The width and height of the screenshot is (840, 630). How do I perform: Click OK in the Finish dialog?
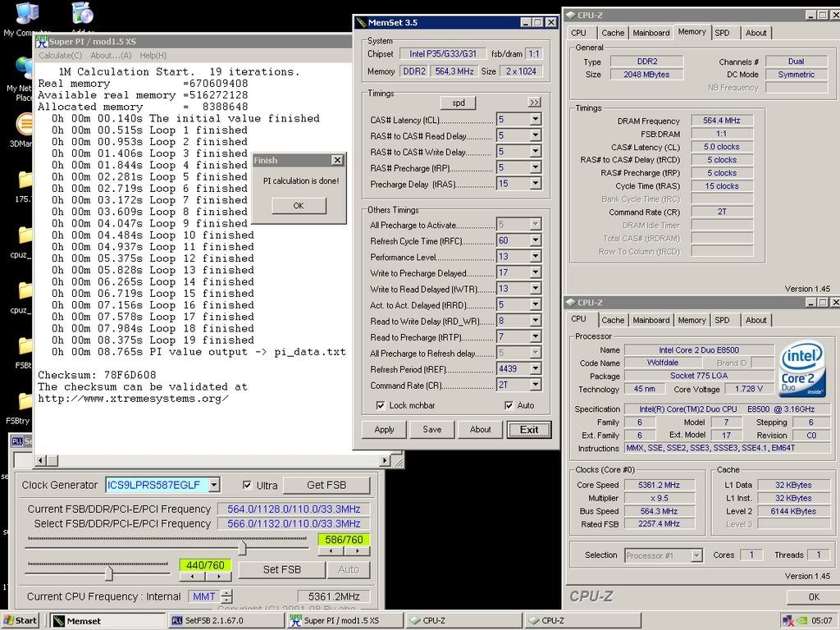pos(299,206)
